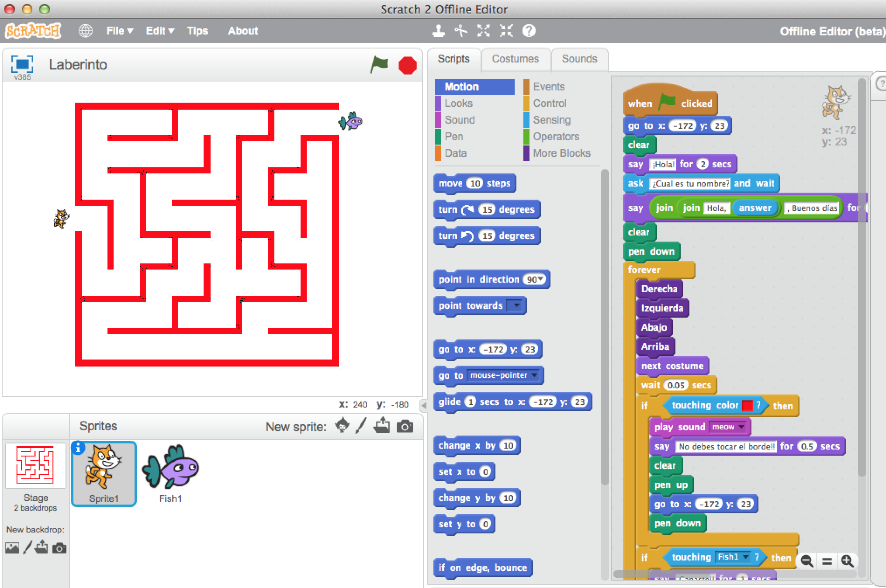Click the next costume block

(x=672, y=366)
